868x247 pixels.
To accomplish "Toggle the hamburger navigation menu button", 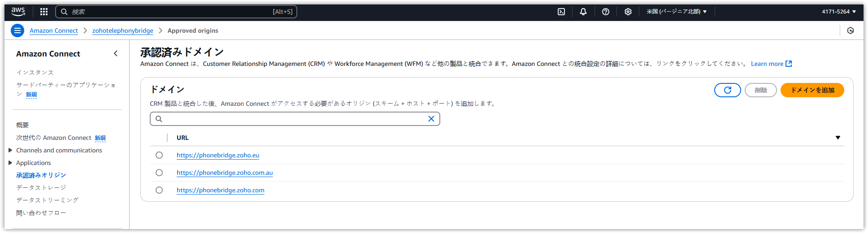I will coord(17,30).
